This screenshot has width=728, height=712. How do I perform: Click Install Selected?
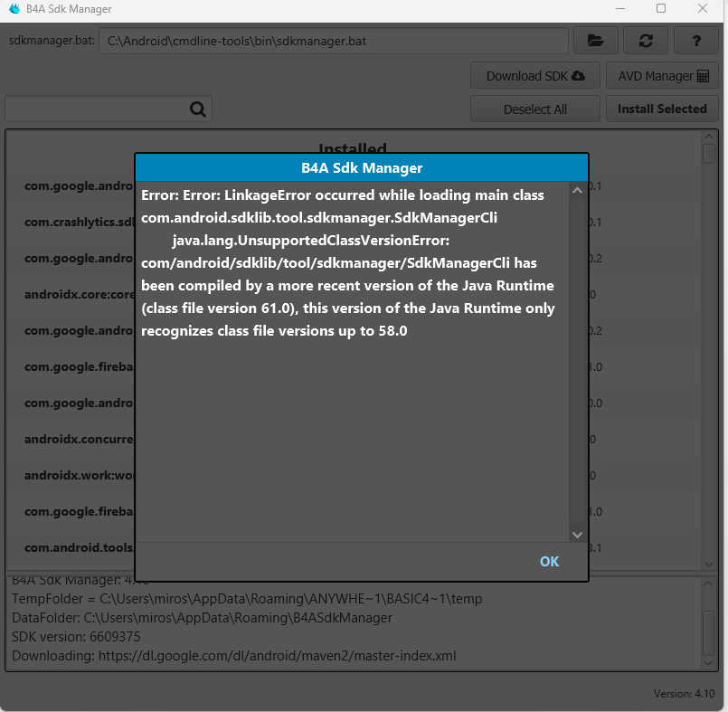tap(663, 109)
